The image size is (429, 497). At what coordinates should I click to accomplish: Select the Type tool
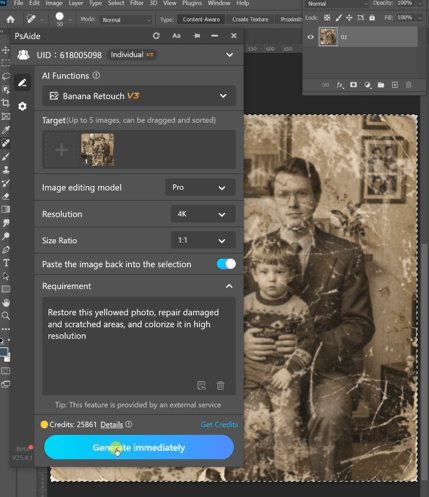click(x=6, y=263)
